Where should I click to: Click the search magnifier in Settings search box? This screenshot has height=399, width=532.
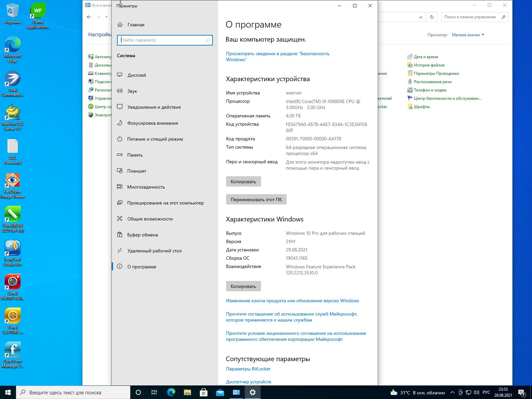tap(208, 40)
